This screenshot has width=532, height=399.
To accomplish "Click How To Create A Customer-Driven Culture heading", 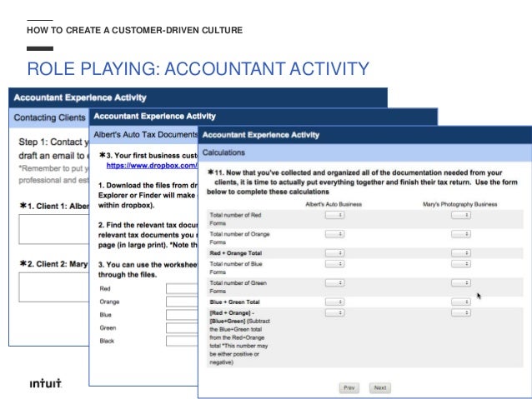I will click(x=135, y=30).
